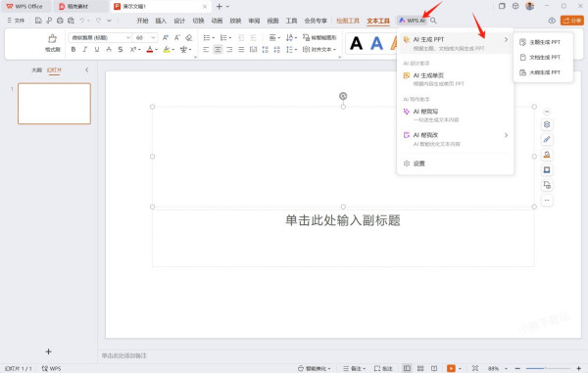Toggle italic formatting
The width and height of the screenshot is (588, 373).
85,49
